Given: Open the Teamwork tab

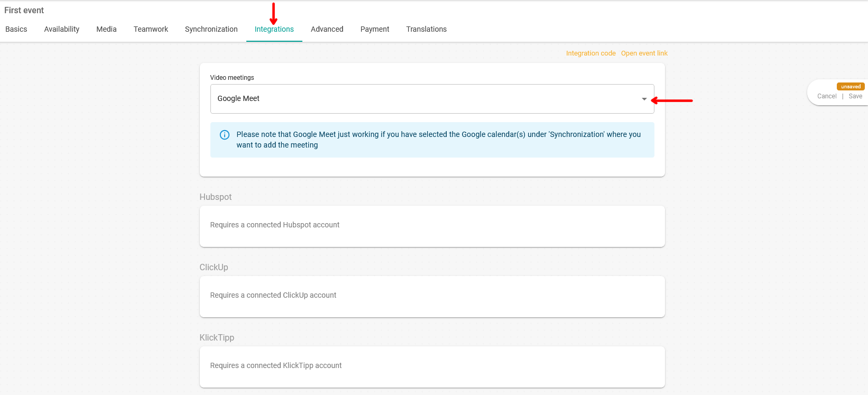Looking at the screenshot, I should coord(151,29).
